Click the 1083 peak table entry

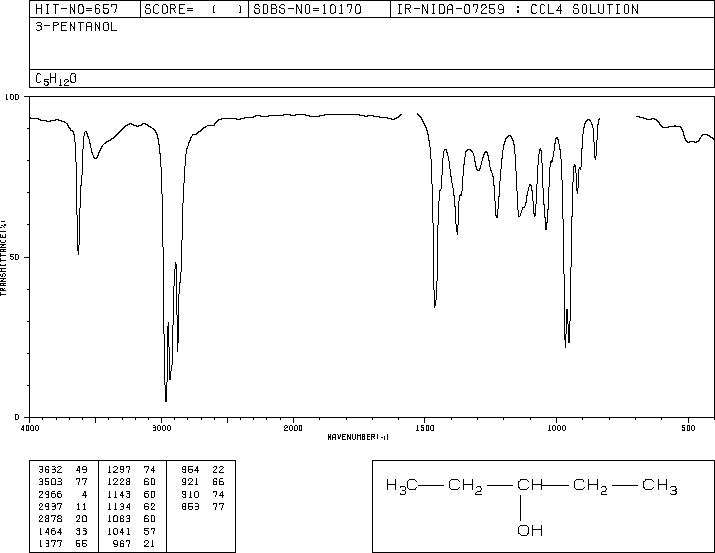pyautogui.click(x=119, y=519)
